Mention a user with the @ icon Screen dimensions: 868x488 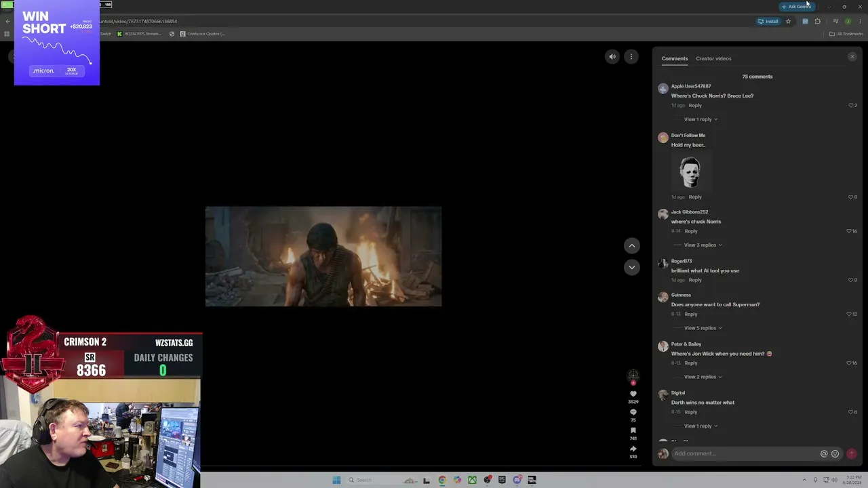[x=824, y=453]
